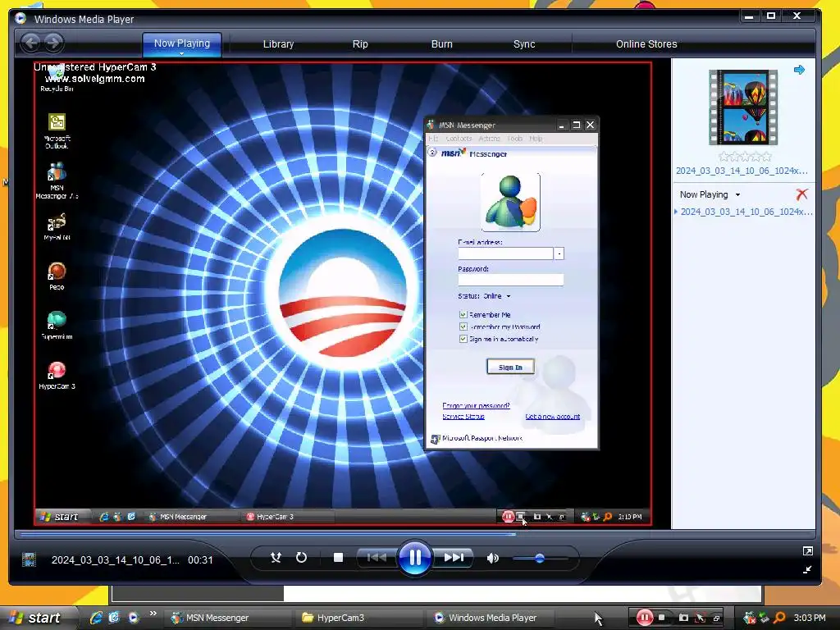This screenshot has width=840, height=630.
Task: Click the seek bar above playback controls
Action: [x=414, y=534]
